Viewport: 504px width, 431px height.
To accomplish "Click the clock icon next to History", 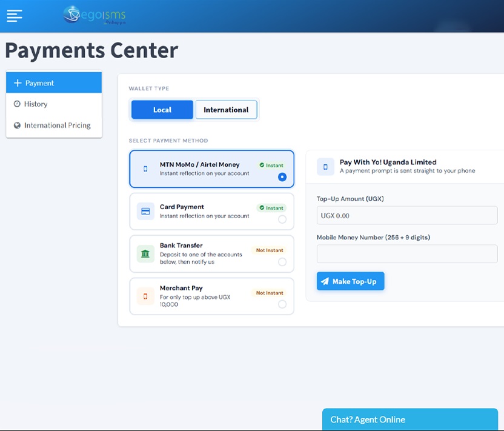I will (17, 104).
